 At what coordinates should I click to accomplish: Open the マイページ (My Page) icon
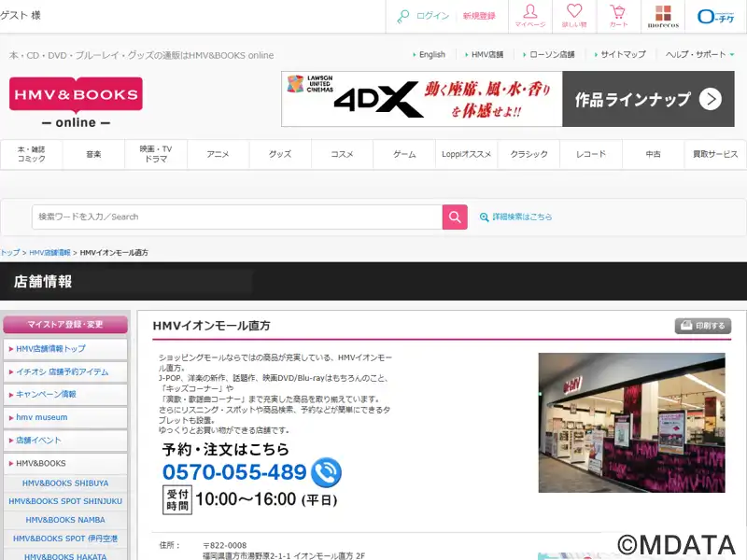coord(529,16)
